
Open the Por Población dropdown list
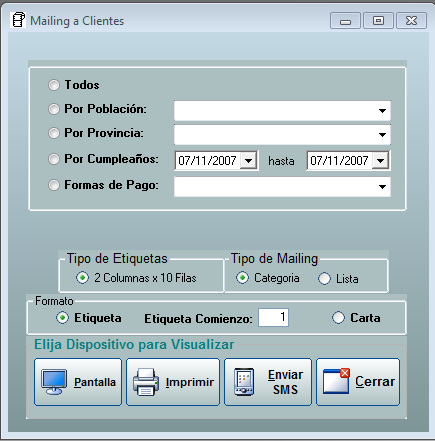coord(382,111)
